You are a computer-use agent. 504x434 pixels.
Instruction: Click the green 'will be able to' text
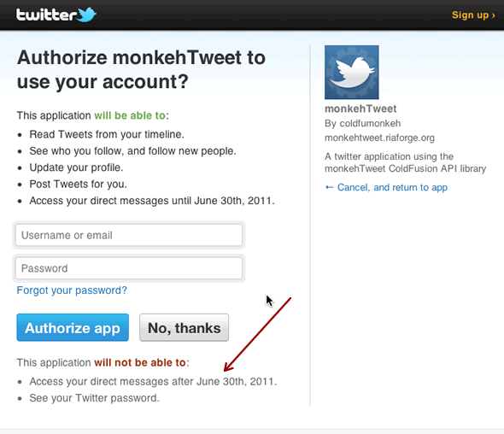(130, 115)
